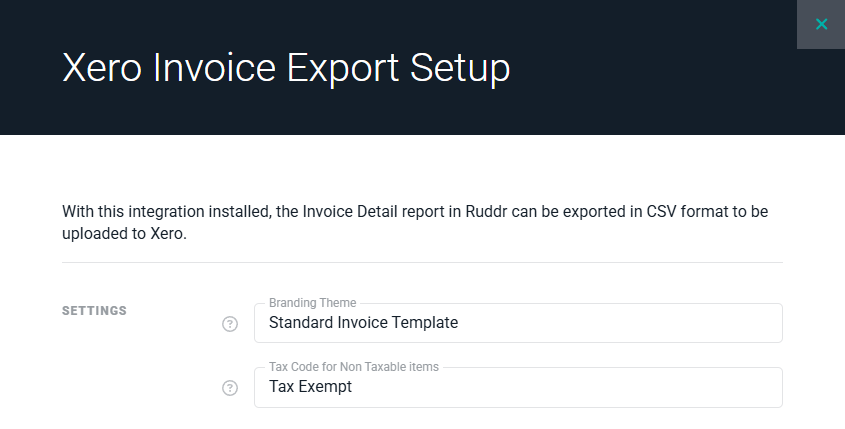Click the word 'Setup' in the title
The width and height of the screenshot is (845, 429).
coord(460,68)
